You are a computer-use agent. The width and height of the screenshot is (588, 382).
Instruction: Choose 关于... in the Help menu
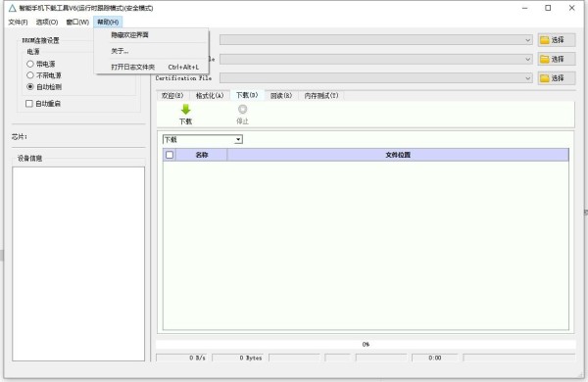point(152,51)
